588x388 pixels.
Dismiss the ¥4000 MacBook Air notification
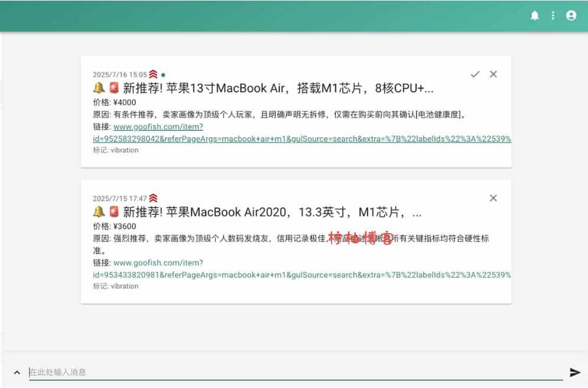[493, 74]
